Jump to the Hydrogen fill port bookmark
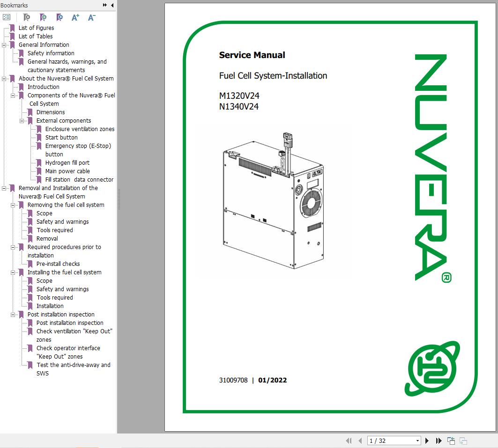Image resolution: width=498 pixels, height=448 pixels. pos(67,163)
